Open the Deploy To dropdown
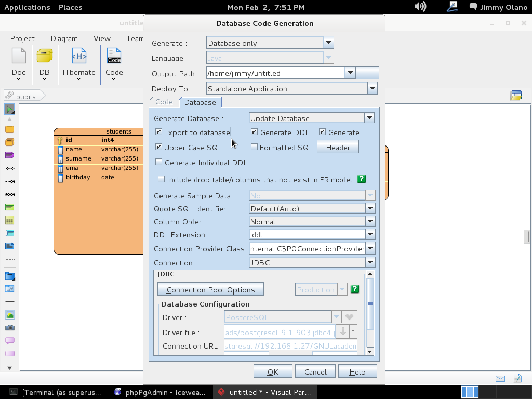The height and width of the screenshot is (399, 532). [x=372, y=88]
